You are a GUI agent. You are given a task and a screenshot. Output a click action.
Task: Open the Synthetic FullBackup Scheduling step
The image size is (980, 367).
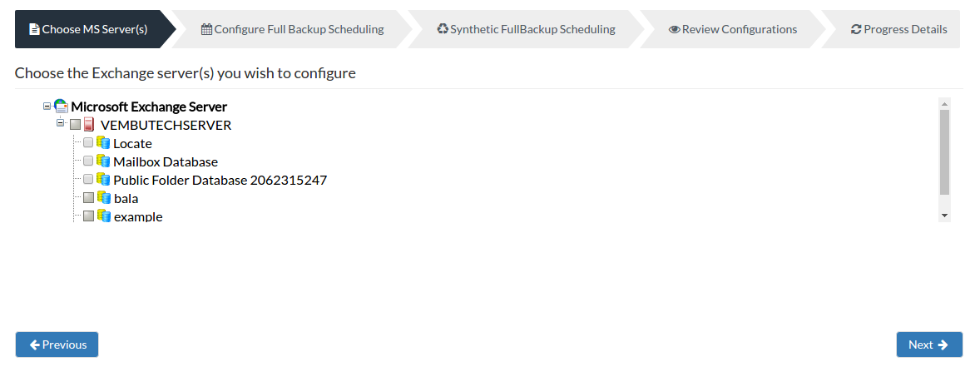point(526,29)
